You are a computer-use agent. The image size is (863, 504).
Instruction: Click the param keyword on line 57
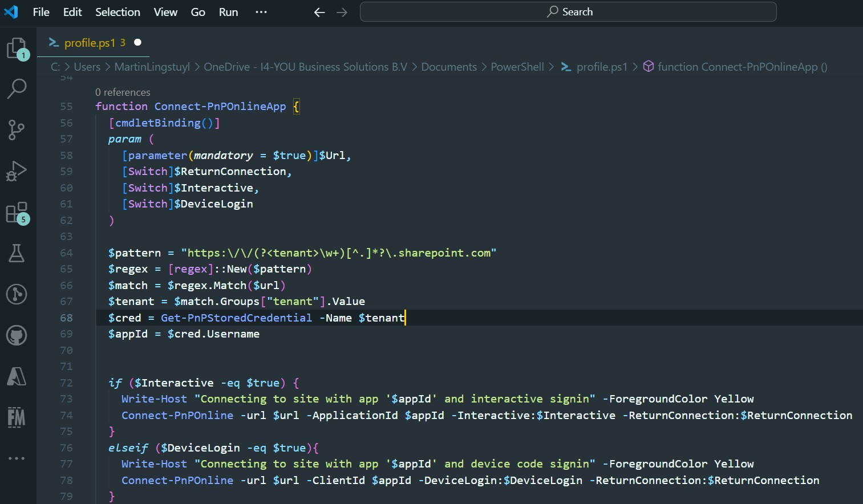pos(124,139)
